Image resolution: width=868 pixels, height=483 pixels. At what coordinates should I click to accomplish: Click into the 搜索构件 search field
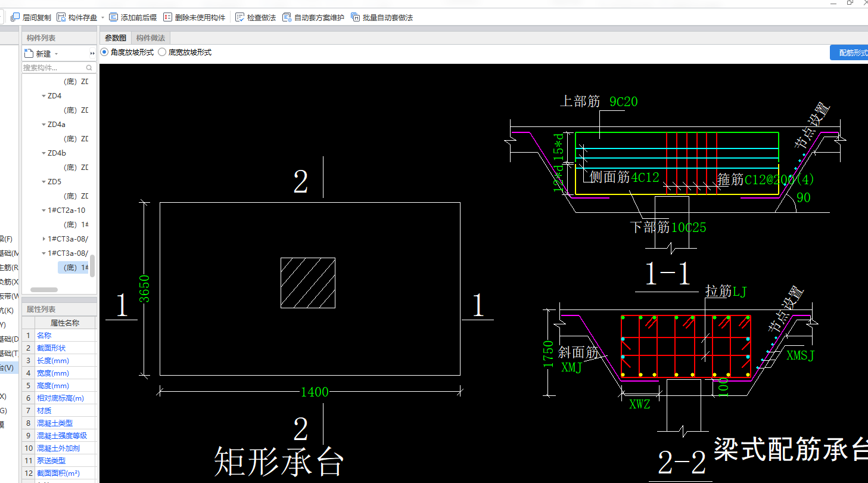(59, 68)
